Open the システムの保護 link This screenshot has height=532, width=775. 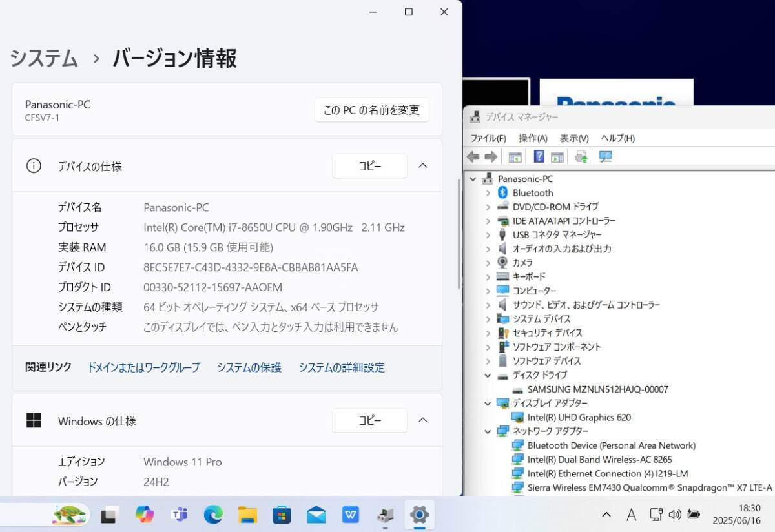click(x=249, y=367)
